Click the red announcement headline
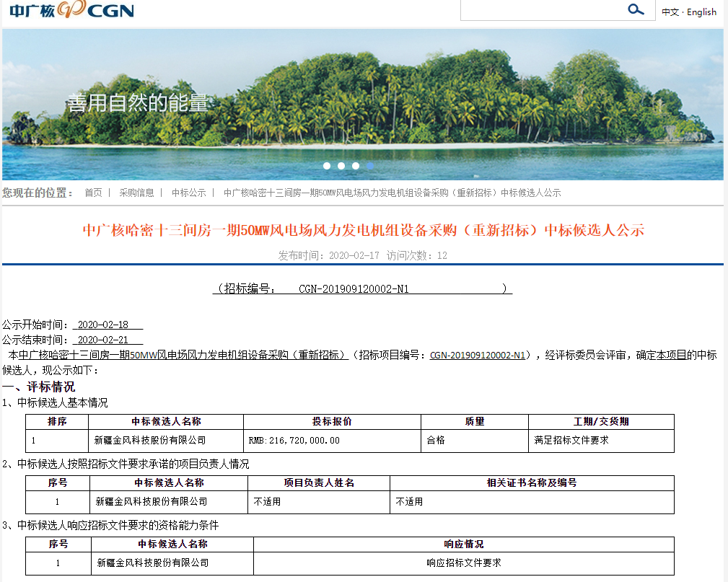728x582 pixels. click(x=364, y=230)
